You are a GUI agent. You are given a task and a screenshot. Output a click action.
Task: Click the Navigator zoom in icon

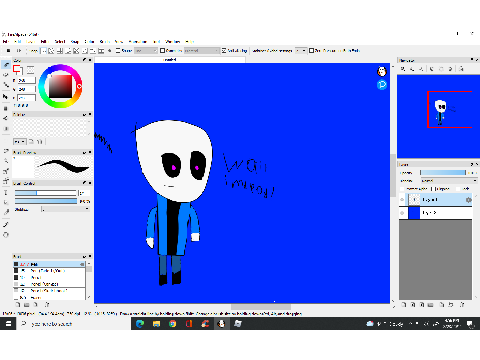[403, 69]
